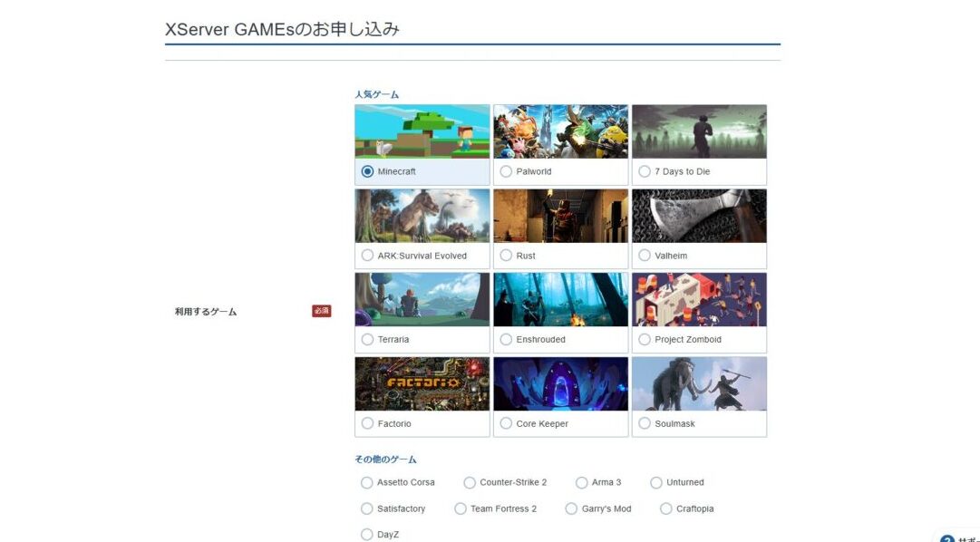Select the Rust radio button
The width and height of the screenshot is (980, 542).
click(506, 255)
